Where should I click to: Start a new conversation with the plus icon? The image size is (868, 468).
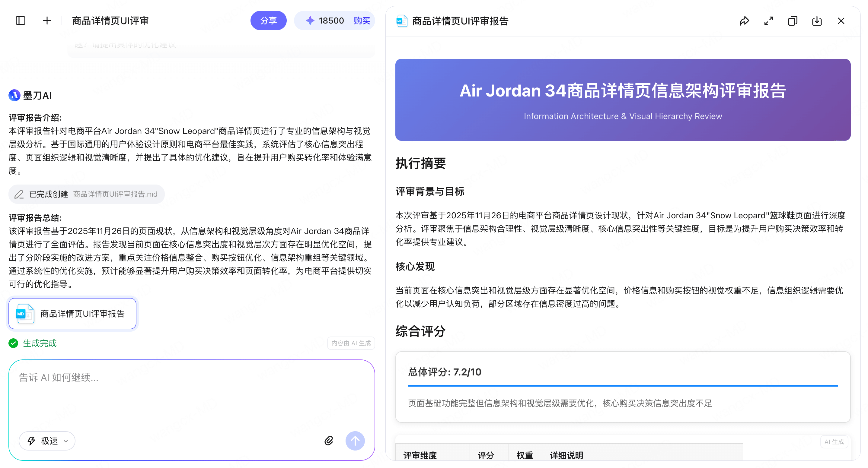coord(47,20)
